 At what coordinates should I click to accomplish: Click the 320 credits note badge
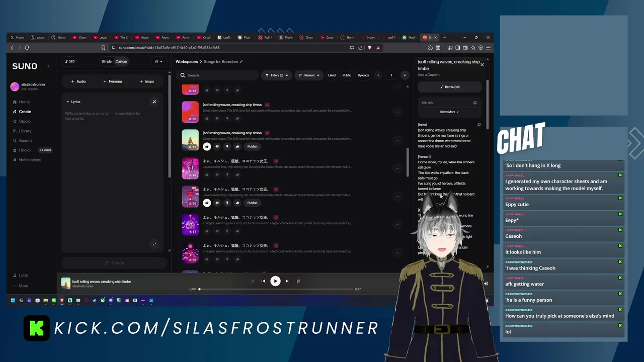pyautogui.click(x=70, y=61)
